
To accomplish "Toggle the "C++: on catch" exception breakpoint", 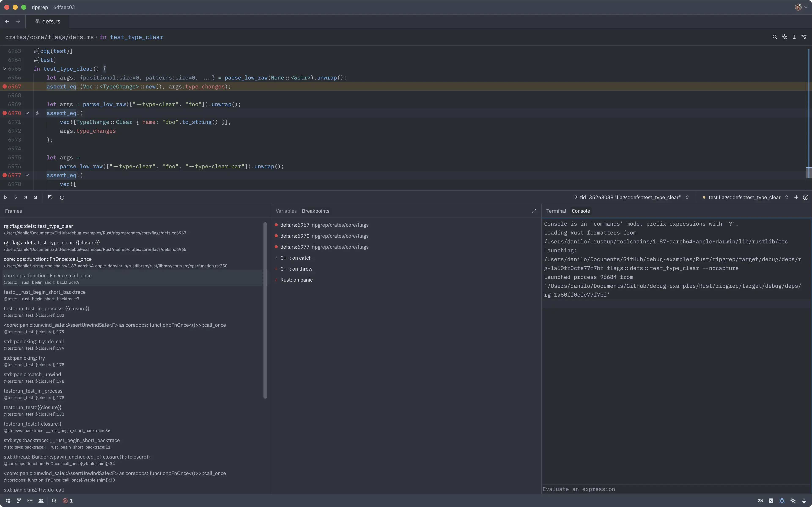I will tap(276, 258).
